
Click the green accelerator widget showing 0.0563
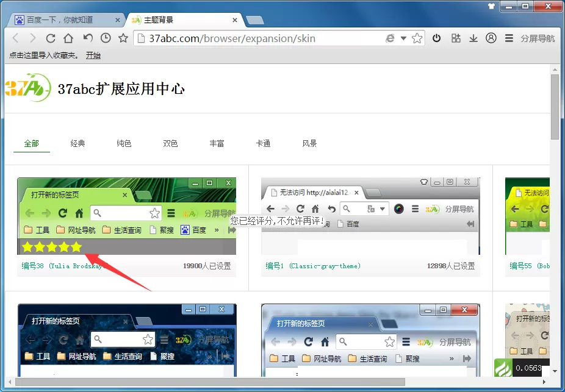(x=522, y=368)
